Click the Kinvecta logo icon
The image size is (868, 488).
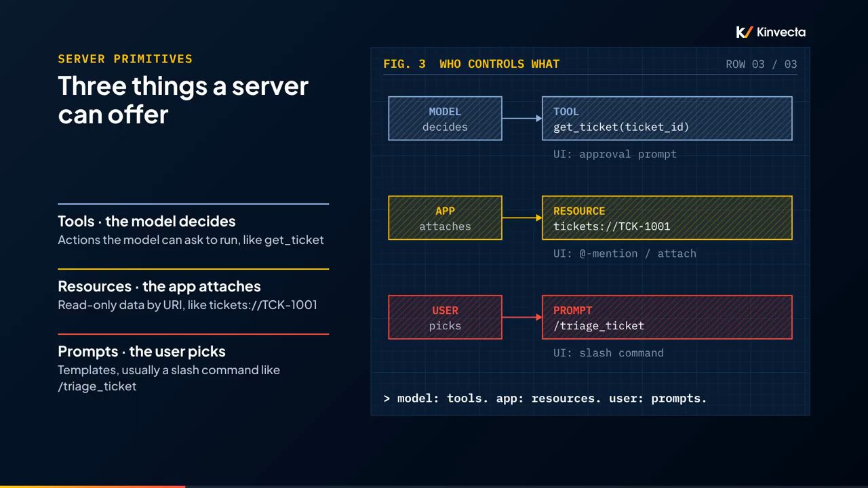click(745, 32)
